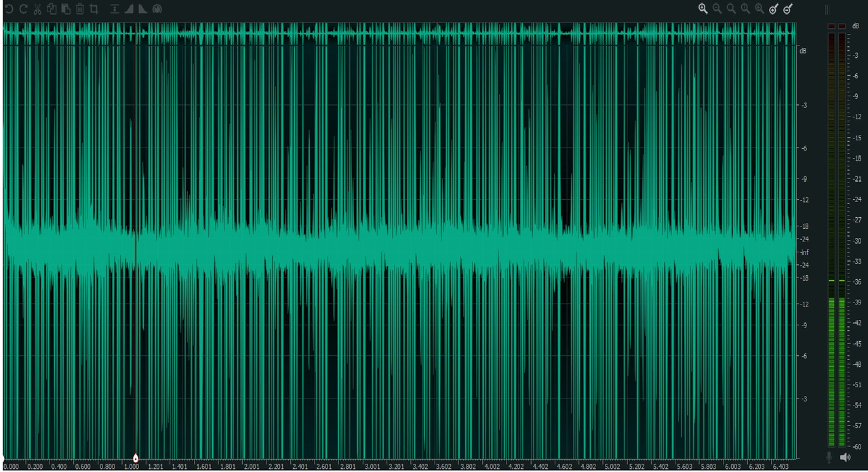Paste audio with the paste icon

(x=66, y=9)
